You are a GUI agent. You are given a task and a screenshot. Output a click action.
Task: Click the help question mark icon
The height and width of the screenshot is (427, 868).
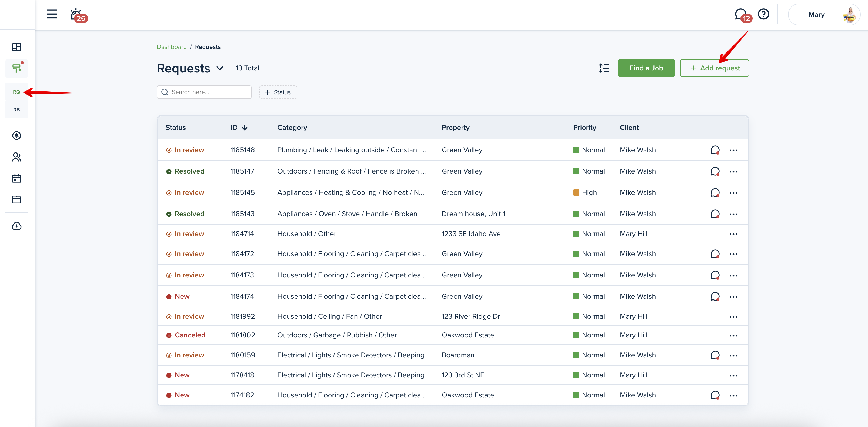click(x=763, y=14)
